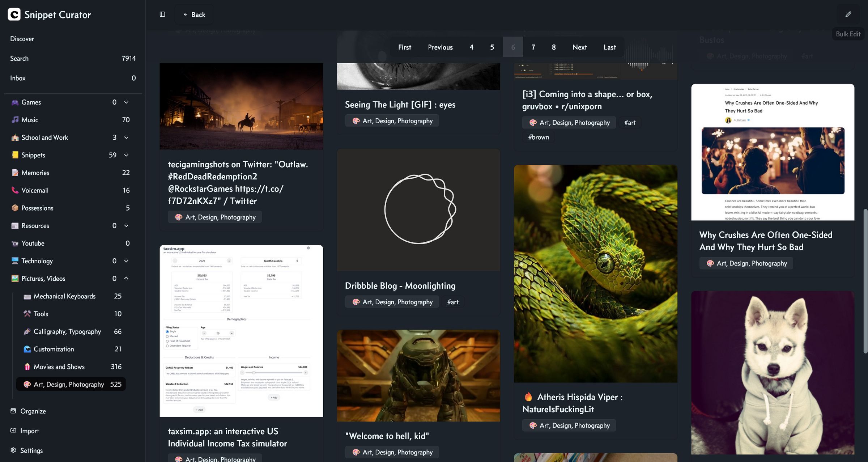This screenshot has height=462, width=868.
Task: Click the Organize icon in the sidebar
Action: point(13,411)
